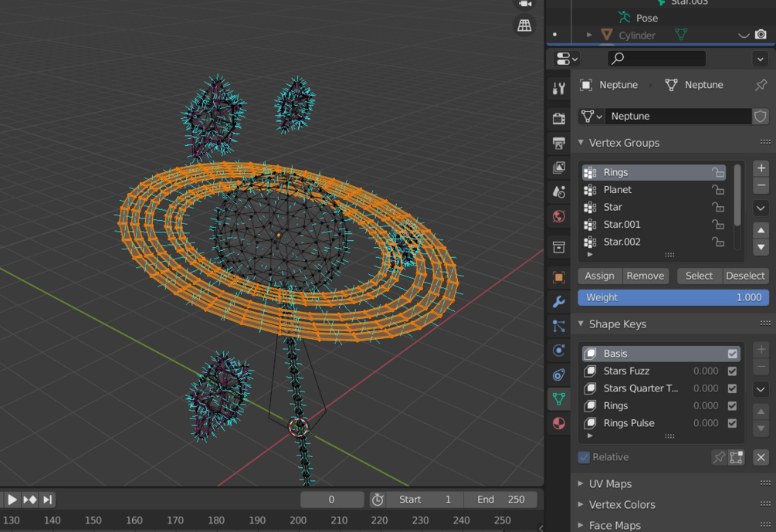
Task: Click the Select vertex group button
Action: [x=699, y=276]
